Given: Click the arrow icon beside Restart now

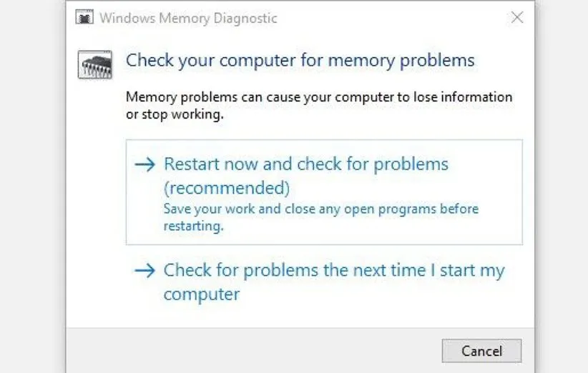Looking at the screenshot, I should (x=144, y=164).
